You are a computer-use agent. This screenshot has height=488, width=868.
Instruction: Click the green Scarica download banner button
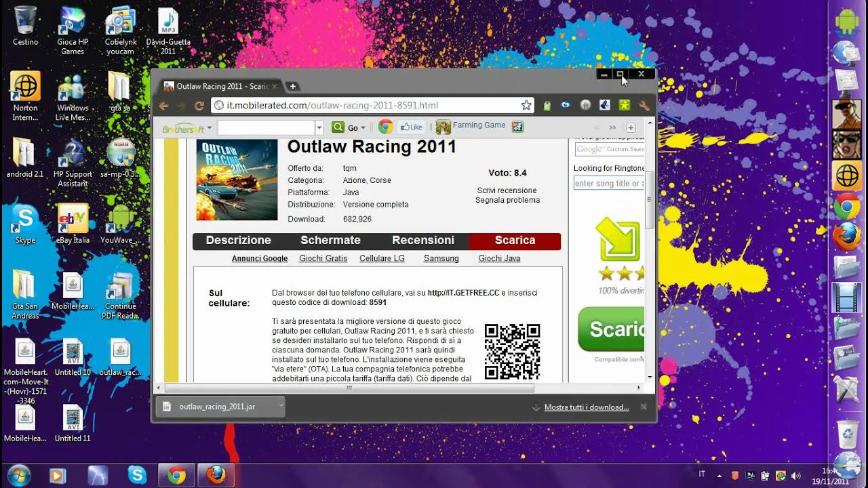(x=611, y=329)
